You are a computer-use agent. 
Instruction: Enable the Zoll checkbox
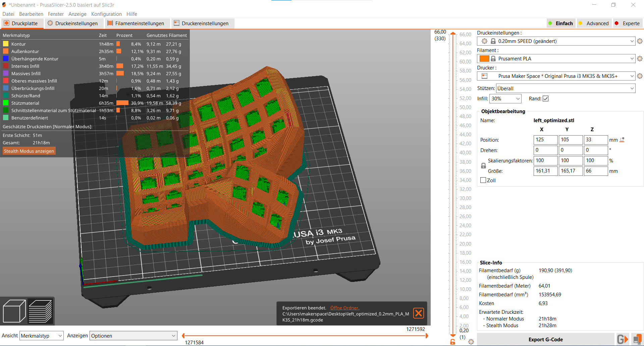(x=483, y=180)
